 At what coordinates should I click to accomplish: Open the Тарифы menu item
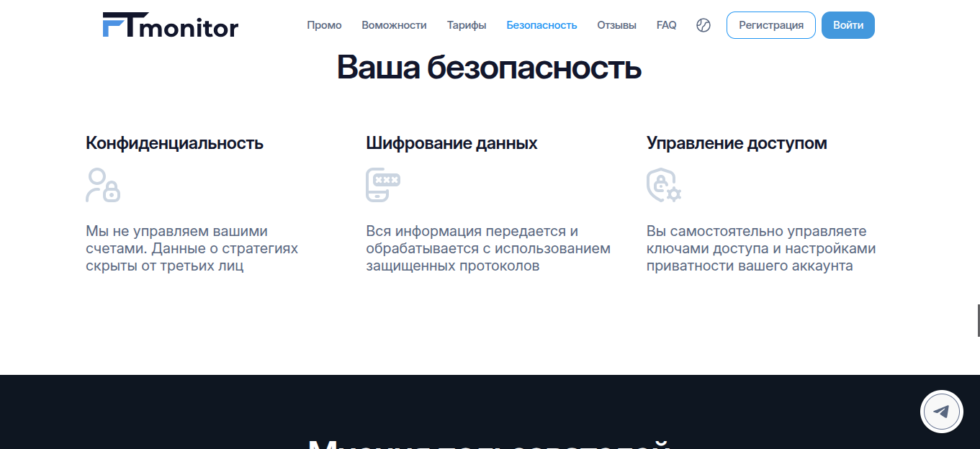click(x=467, y=25)
